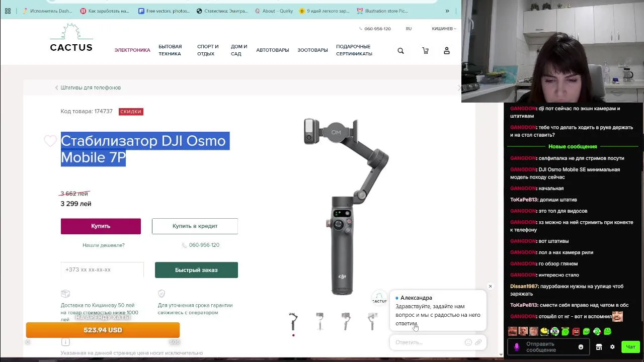This screenshot has width=644, height=362.
Task: Click the microphone icon in stream chat
Action: coord(517,347)
